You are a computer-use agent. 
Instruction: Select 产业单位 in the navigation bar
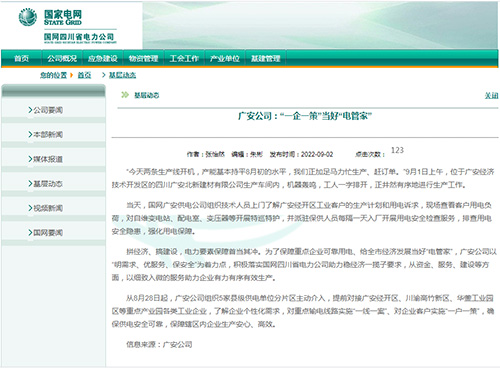click(225, 59)
